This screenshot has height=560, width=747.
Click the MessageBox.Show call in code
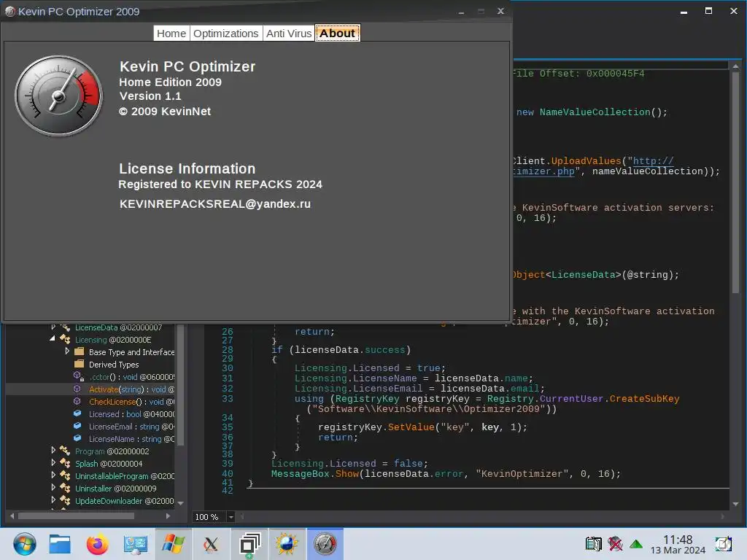click(x=315, y=474)
